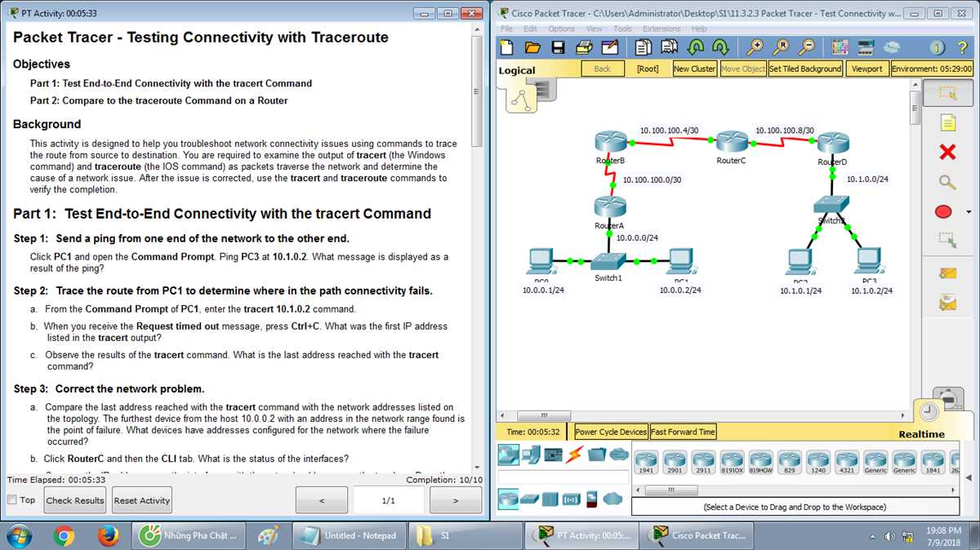Image resolution: width=980 pixels, height=550 pixels.
Task: Click Set Tiled Background button
Action: (x=805, y=69)
